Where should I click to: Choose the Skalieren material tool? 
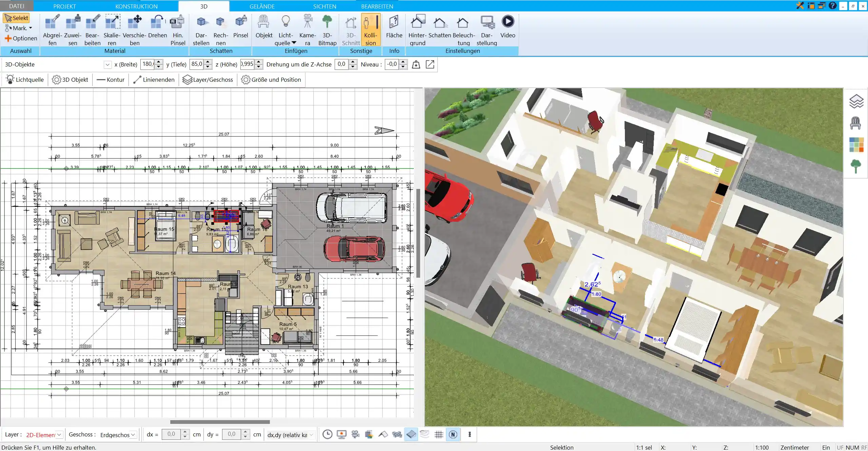click(112, 30)
